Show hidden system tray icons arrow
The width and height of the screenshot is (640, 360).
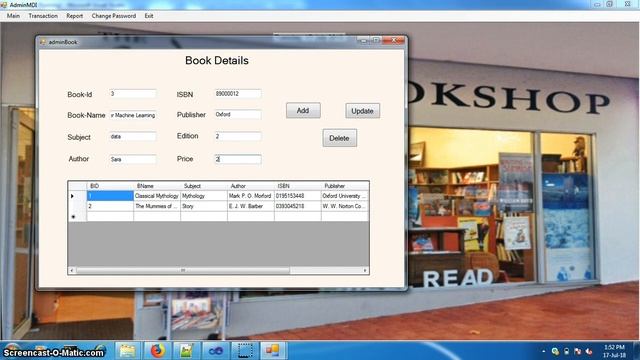pos(543,351)
